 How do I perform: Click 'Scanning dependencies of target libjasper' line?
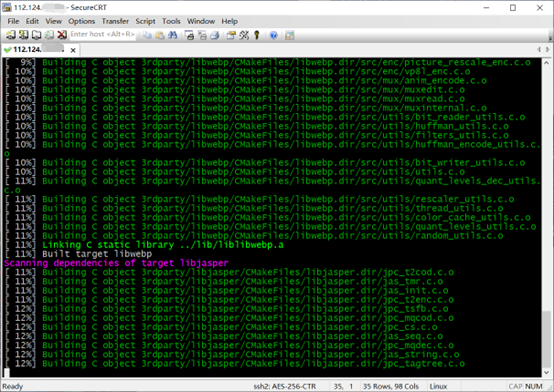pyautogui.click(x=116, y=263)
